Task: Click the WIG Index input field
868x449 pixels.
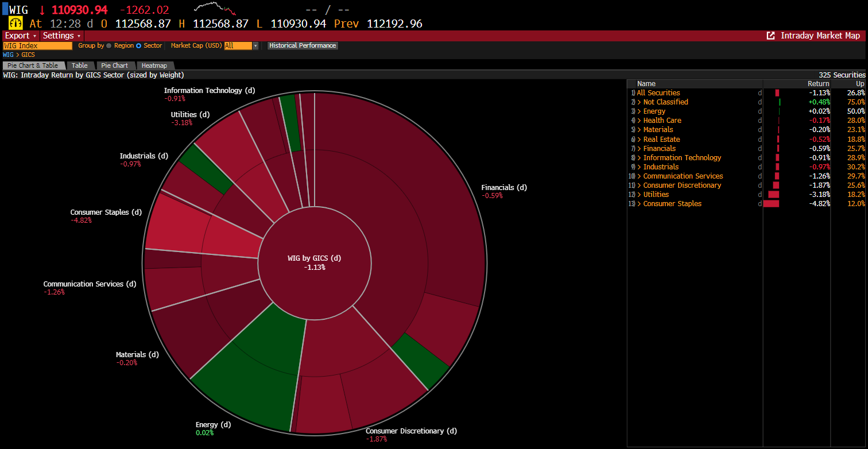Action: [38, 46]
